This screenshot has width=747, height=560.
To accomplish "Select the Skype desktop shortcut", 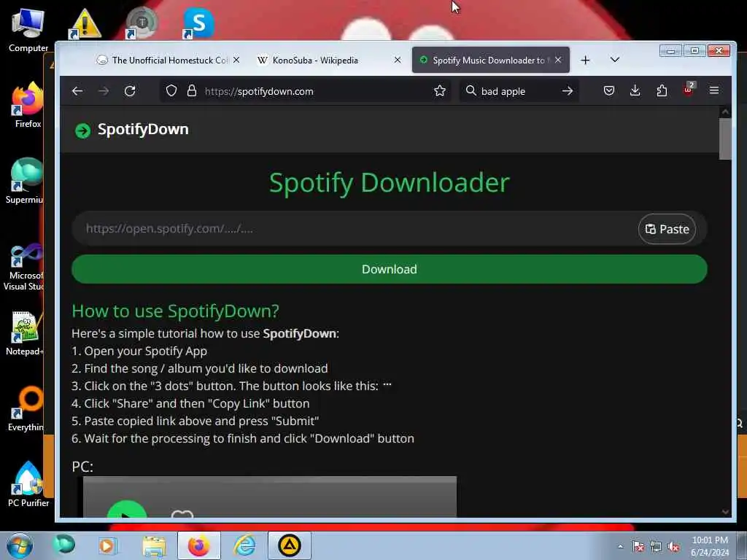I will [198, 23].
